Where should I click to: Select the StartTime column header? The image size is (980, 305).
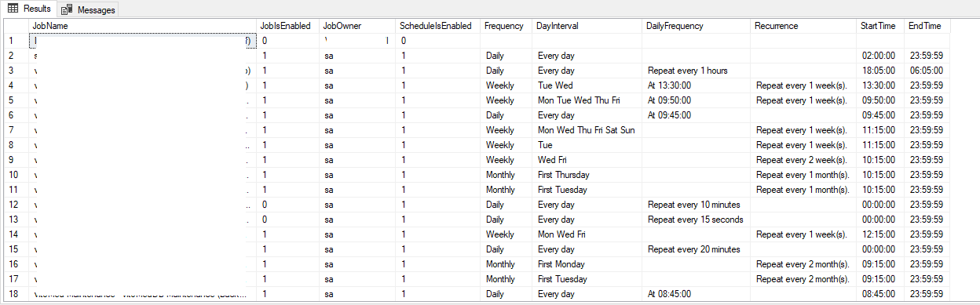[880, 26]
